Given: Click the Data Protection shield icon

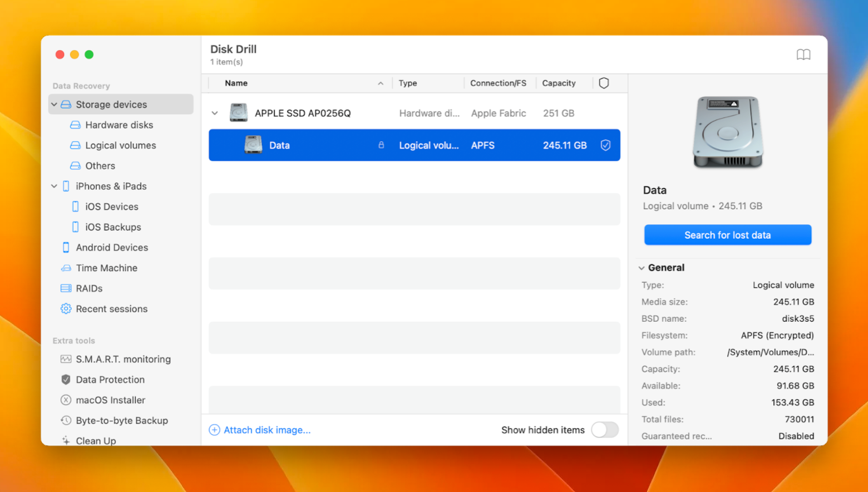Looking at the screenshot, I should point(66,380).
